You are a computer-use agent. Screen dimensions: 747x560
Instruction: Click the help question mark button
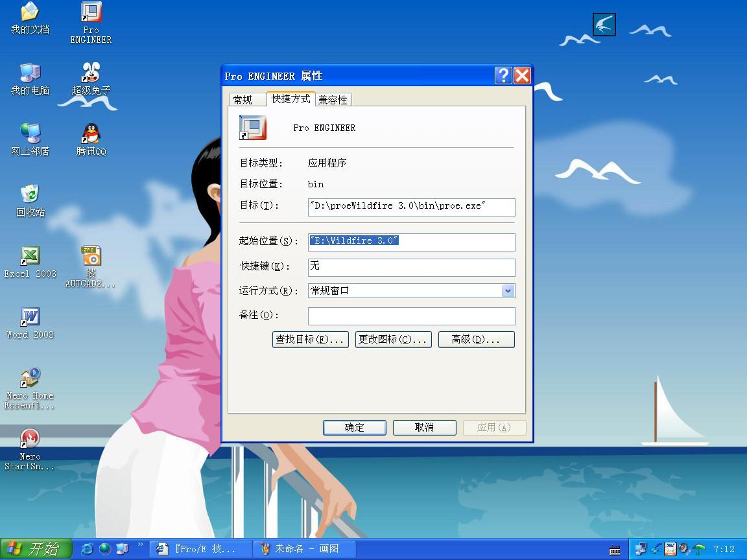(x=503, y=76)
